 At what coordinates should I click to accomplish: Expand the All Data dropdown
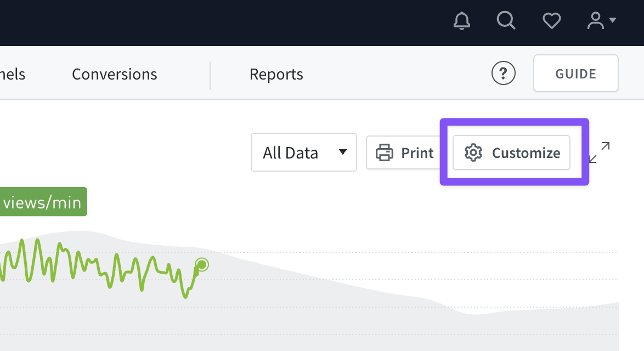tap(304, 152)
